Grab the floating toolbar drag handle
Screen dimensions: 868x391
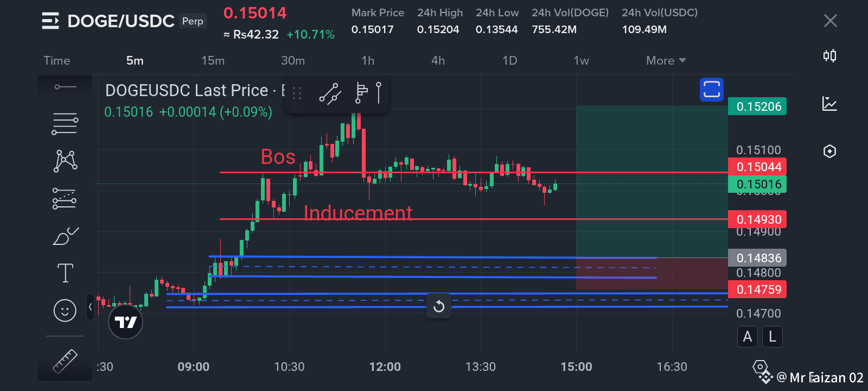pyautogui.click(x=297, y=93)
